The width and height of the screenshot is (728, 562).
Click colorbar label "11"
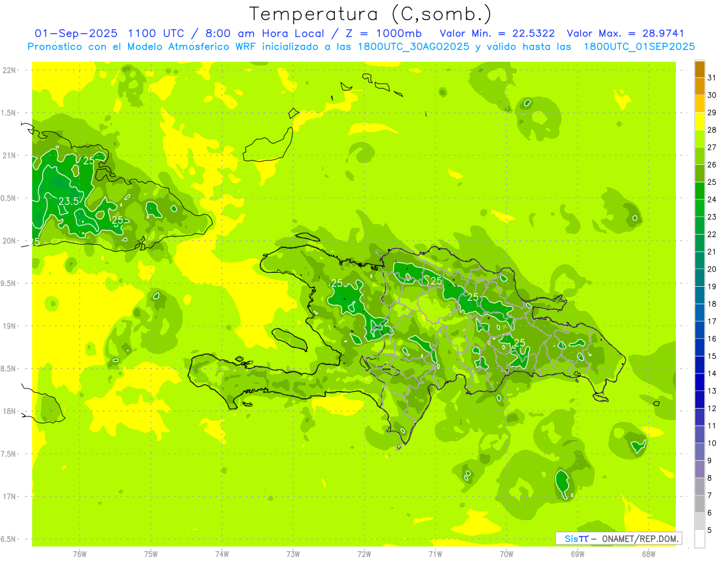tap(712, 426)
